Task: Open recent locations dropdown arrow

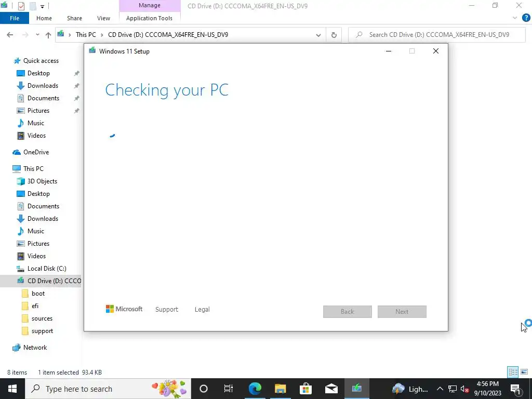Action: 37,35
